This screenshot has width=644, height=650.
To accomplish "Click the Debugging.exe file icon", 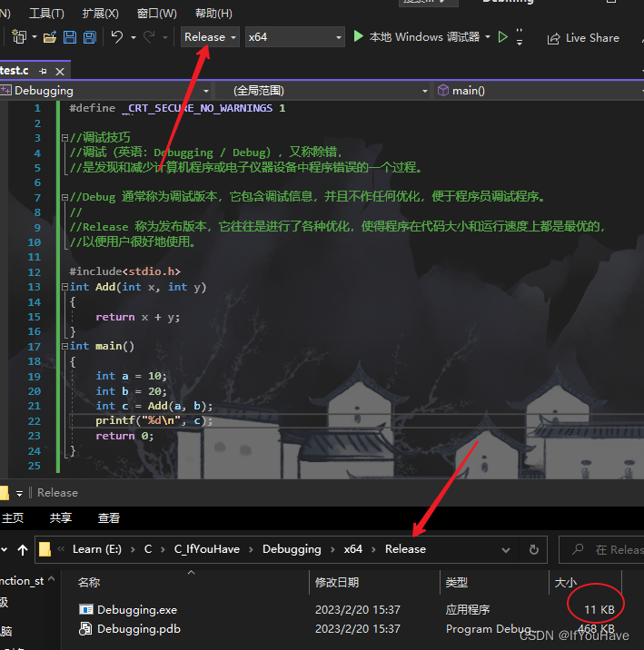I will (x=86, y=609).
